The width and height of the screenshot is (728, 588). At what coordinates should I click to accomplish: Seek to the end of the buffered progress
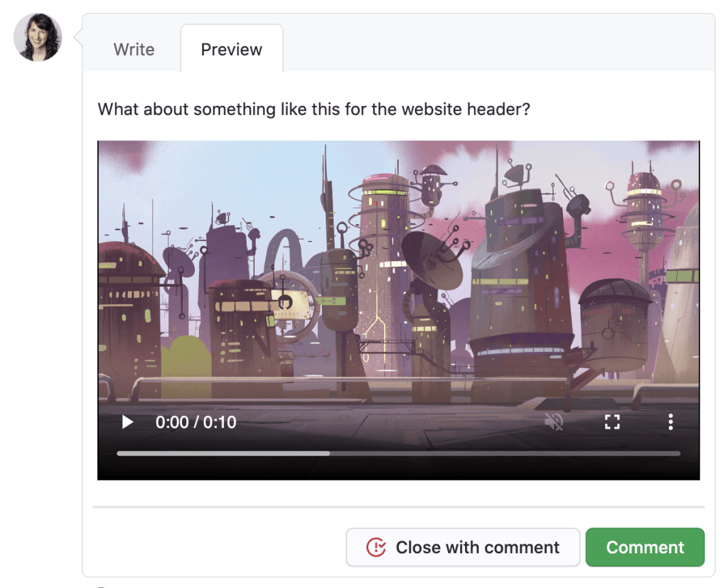click(x=328, y=453)
